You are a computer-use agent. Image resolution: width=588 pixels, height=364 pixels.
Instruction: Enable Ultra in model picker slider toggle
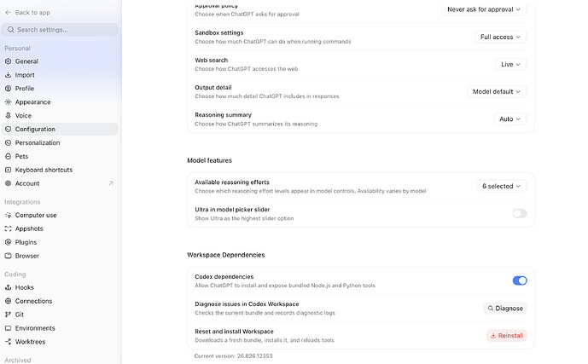pyautogui.click(x=520, y=213)
